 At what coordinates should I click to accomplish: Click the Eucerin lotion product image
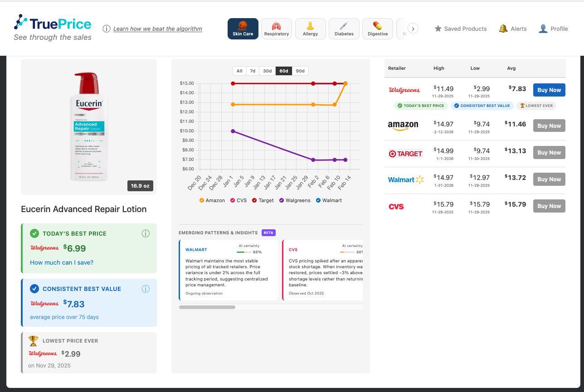tap(89, 126)
